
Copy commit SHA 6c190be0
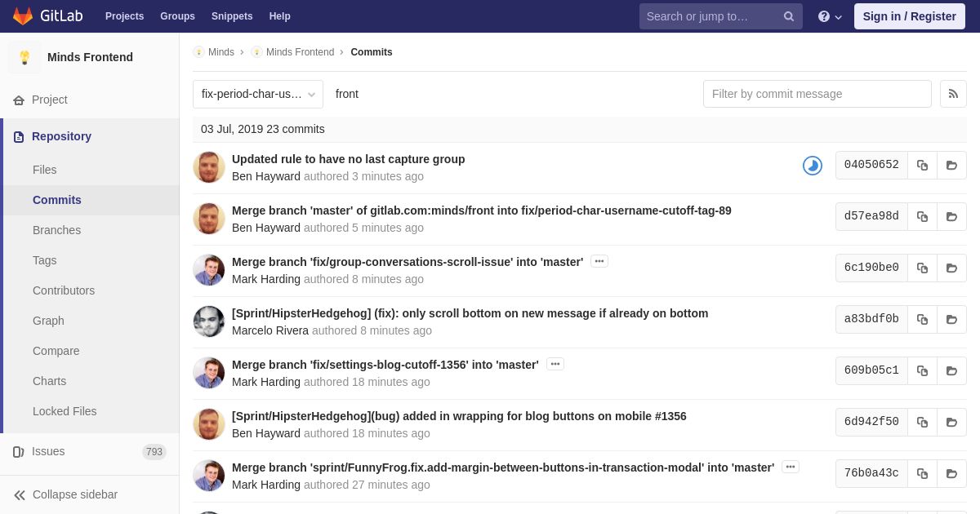pos(922,268)
